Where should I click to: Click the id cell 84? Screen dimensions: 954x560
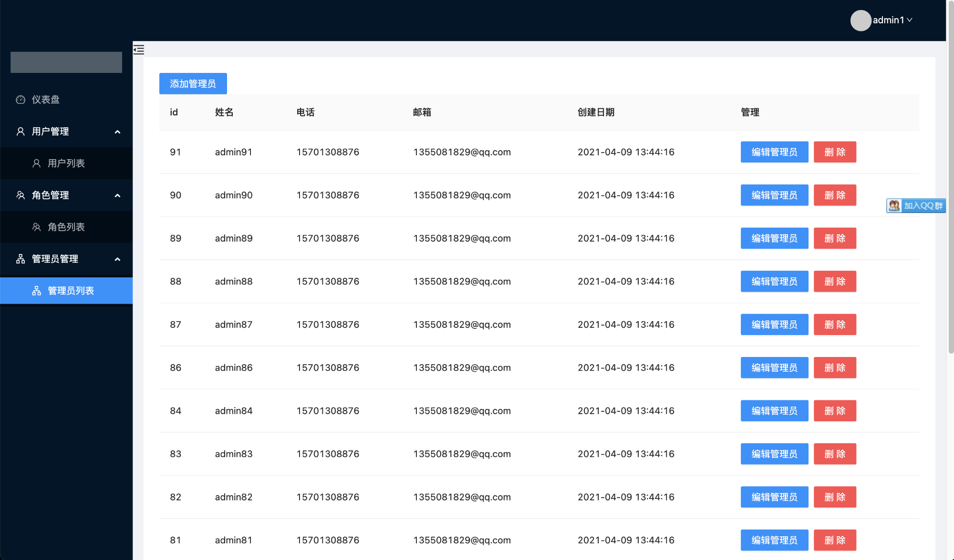(176, 411)
